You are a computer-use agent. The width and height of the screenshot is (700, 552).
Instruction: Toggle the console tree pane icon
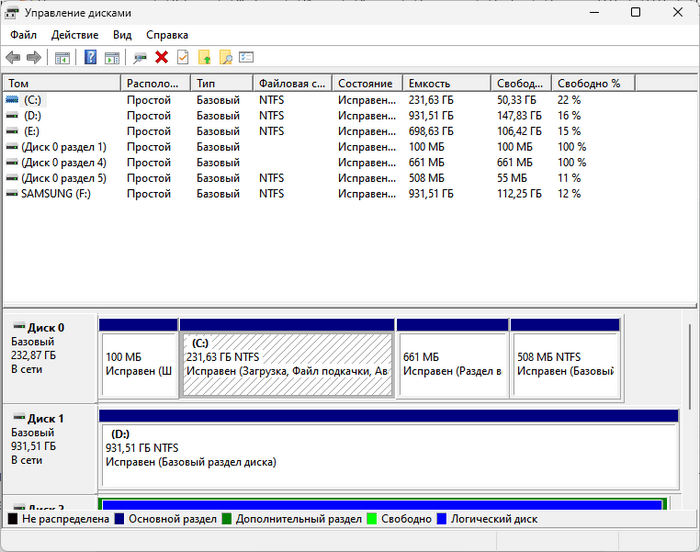click(x=62, y=58)
